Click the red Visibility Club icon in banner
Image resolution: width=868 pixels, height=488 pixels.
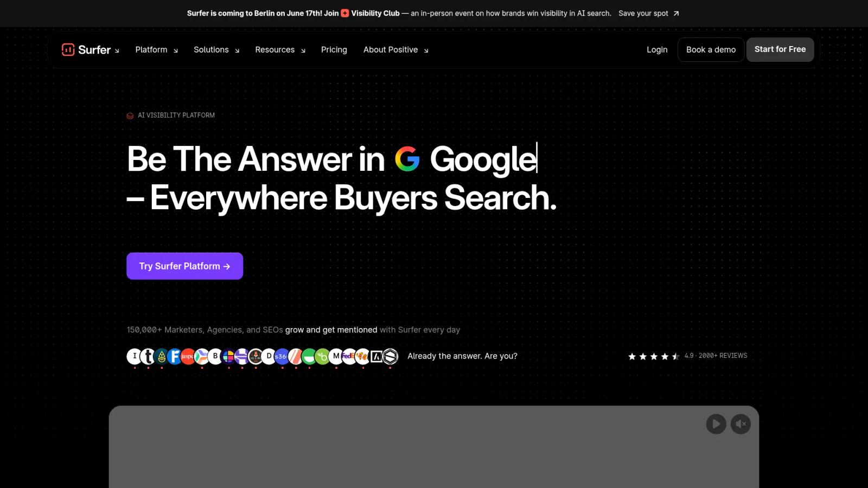pyautogui.click(x=345, y=13)
